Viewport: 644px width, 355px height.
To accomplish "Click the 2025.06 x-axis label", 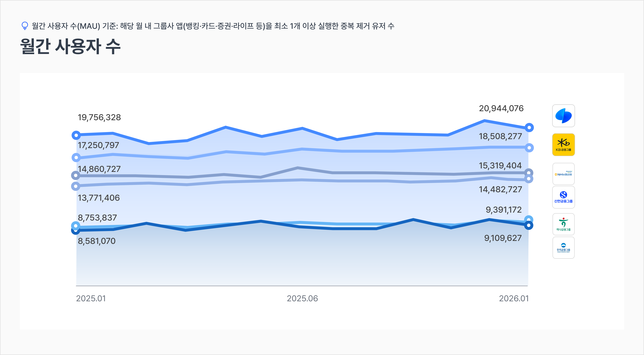I will coord(302,299).
